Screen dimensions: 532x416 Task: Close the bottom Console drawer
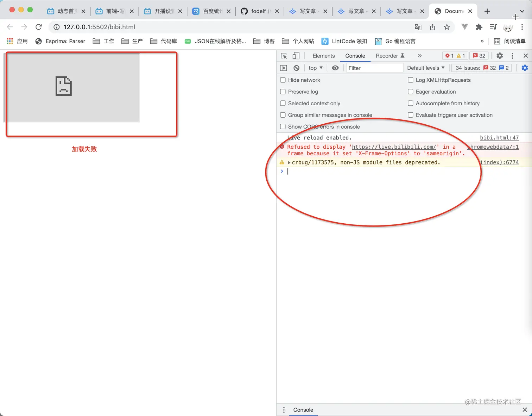point(525,410)
